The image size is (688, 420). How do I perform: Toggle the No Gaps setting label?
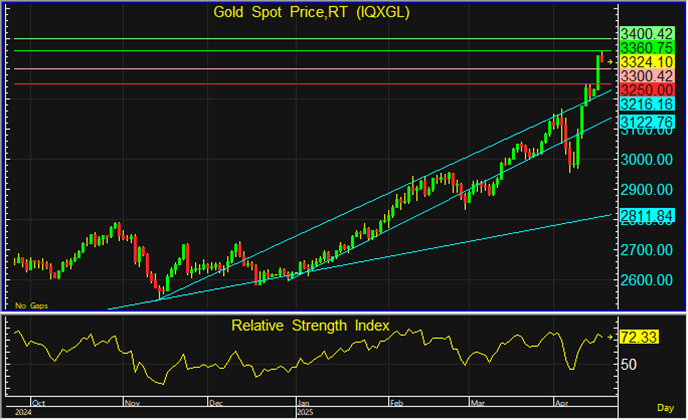pos(30,304)
